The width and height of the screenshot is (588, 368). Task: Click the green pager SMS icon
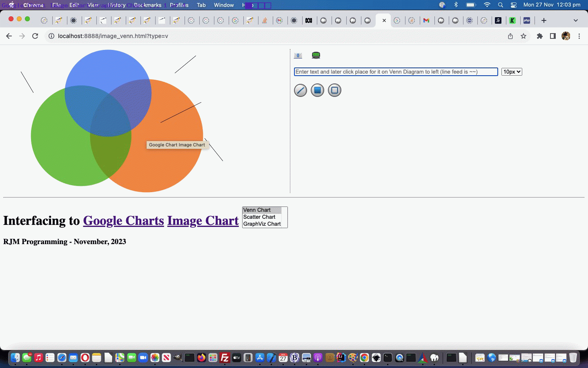(316, 55)
